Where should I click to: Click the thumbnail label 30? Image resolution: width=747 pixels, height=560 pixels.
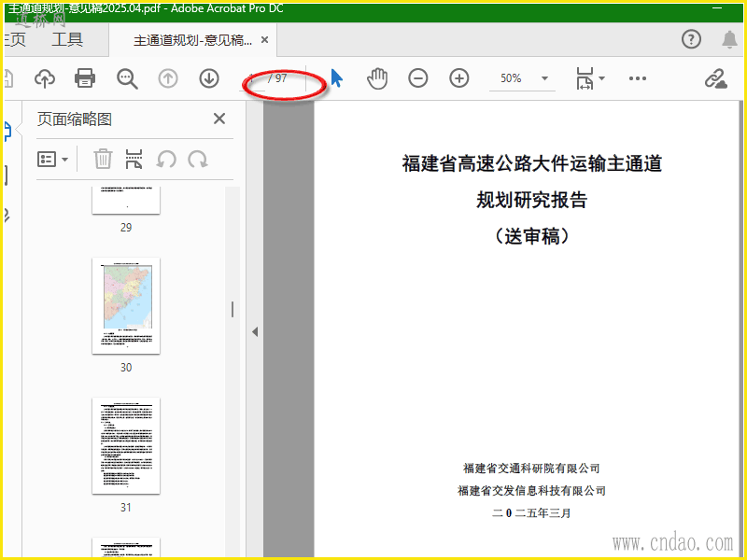click(126, 368)
